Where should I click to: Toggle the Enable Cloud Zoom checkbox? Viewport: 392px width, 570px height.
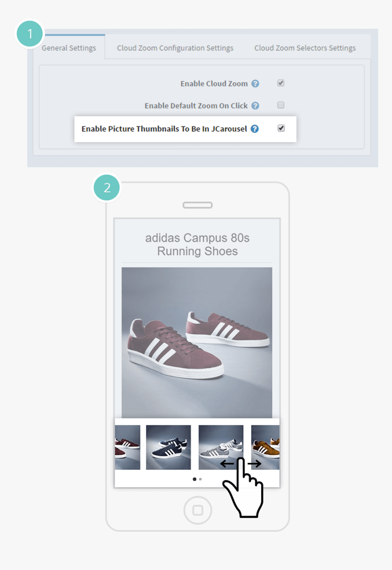tap(281, 83)
